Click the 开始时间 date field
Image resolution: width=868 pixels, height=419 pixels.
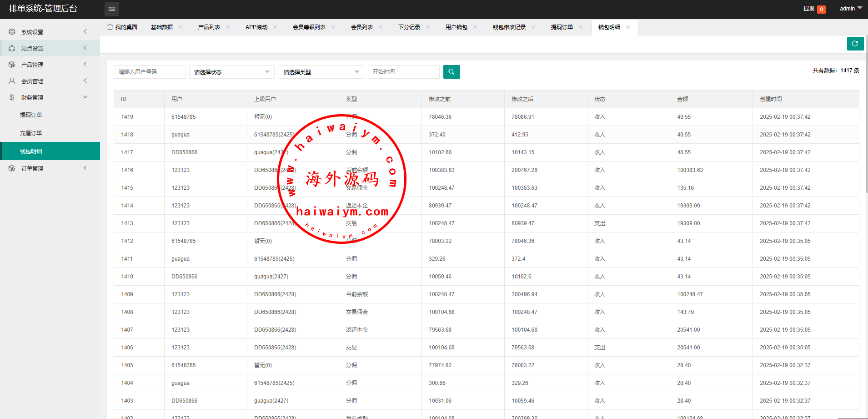pyautogui.click(x=403, y=72)
